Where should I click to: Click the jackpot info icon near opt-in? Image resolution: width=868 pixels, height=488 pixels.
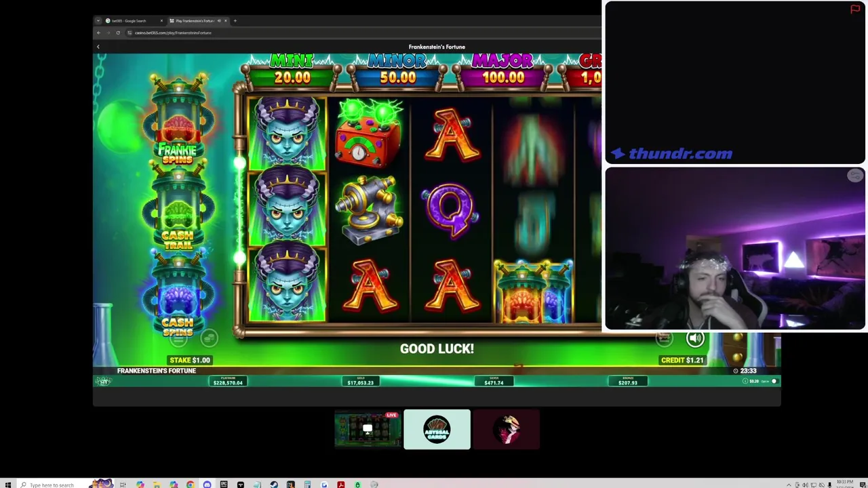(x=745, y=381)
